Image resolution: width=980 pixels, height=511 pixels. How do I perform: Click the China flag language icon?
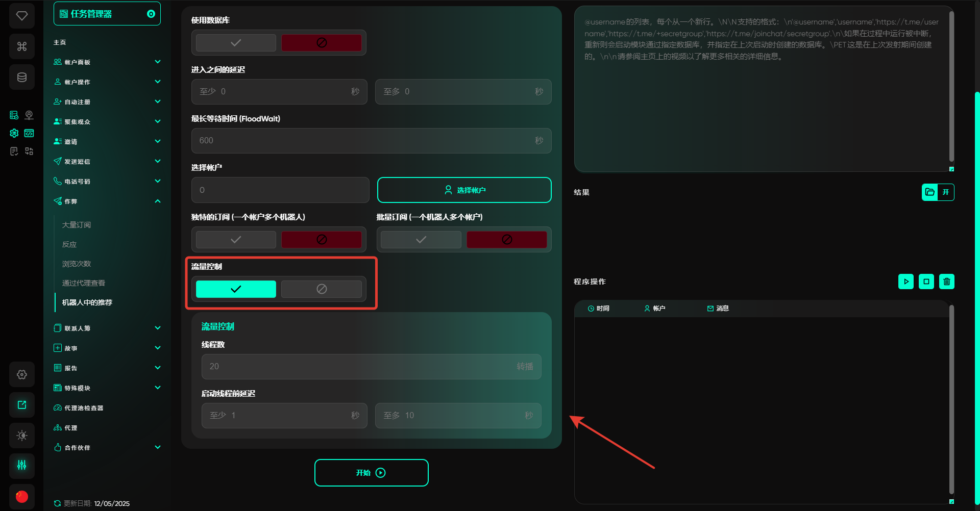[x=22, y=496]
